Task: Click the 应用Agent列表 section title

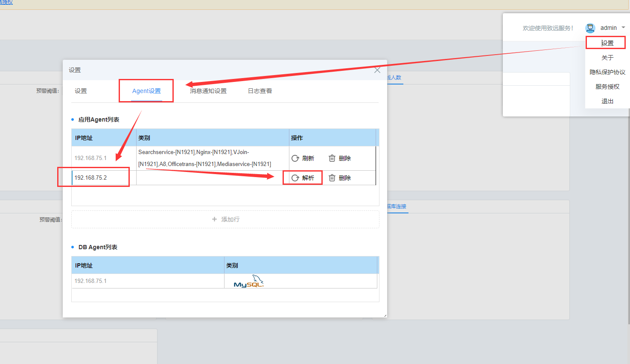Action: (x=99, y=119)
